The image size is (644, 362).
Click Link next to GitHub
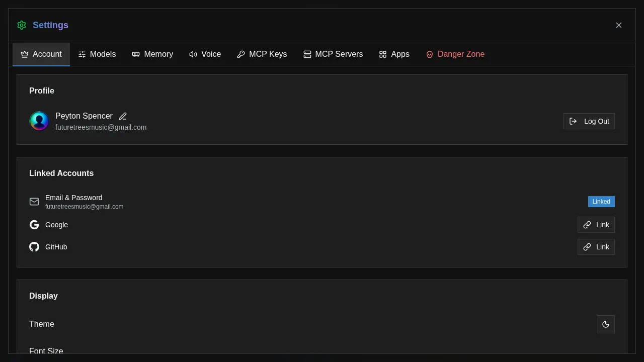[596, 247]
